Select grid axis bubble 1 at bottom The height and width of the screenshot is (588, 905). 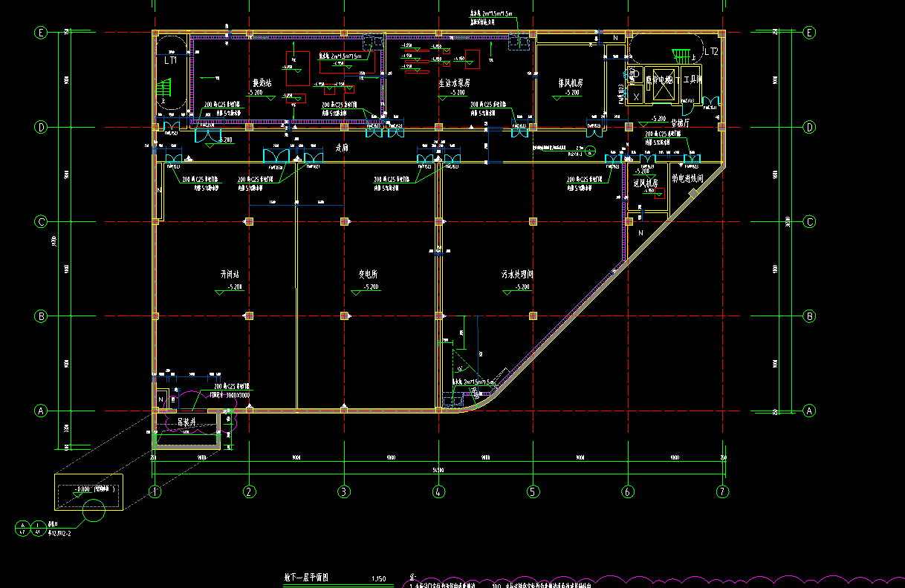(x=155, y=491)
